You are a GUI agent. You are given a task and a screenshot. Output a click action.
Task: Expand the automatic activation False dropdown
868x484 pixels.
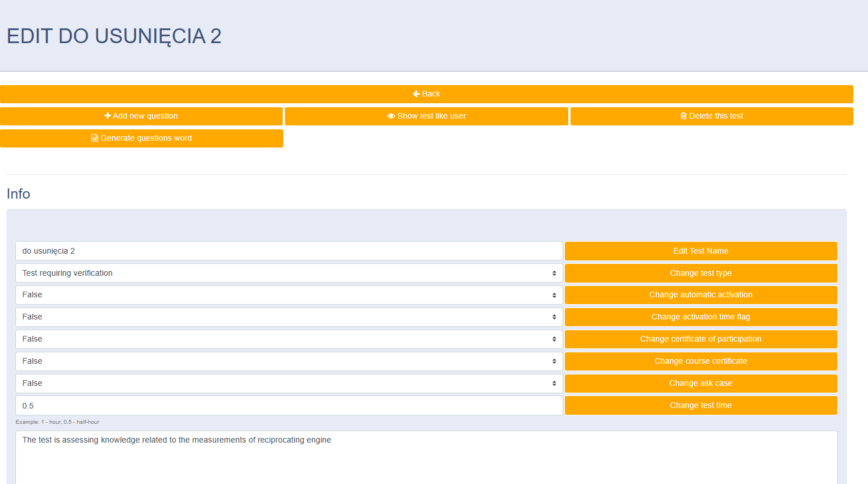coord(289,295)
